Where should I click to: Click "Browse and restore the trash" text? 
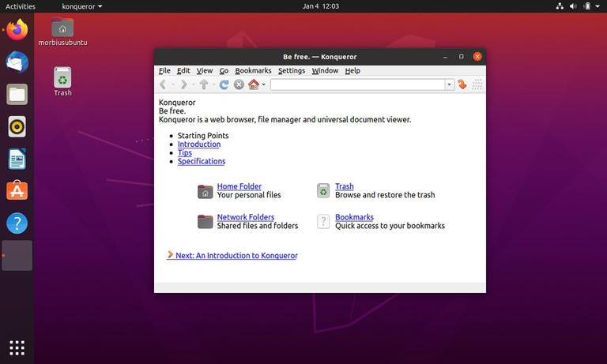click(x=385, y=195)
